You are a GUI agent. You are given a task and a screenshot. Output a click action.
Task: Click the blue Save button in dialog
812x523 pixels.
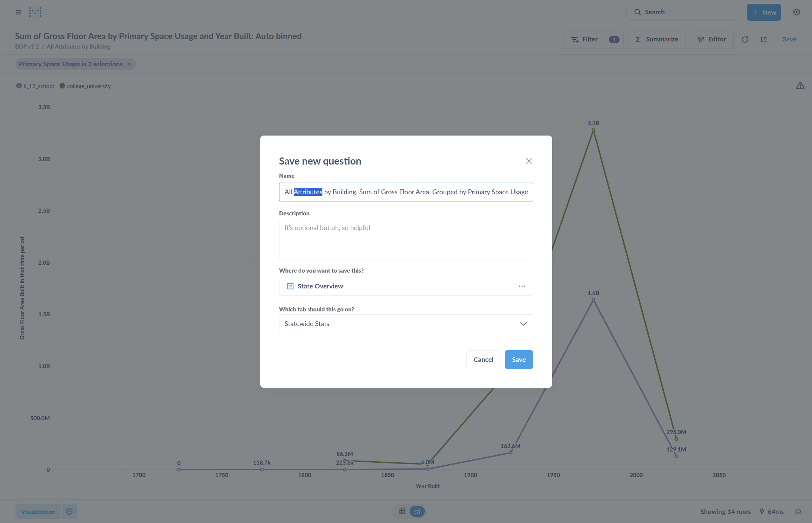pyautogui.click(x=519, y=360)
